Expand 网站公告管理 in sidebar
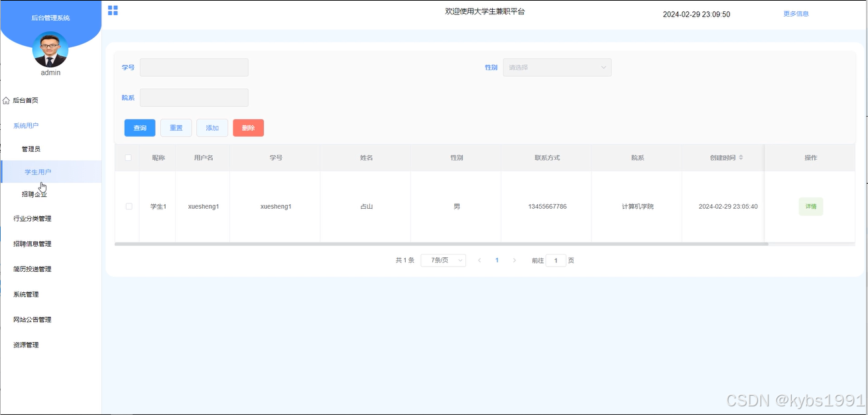Screen dimensions: 868x415 pos(32,320)
